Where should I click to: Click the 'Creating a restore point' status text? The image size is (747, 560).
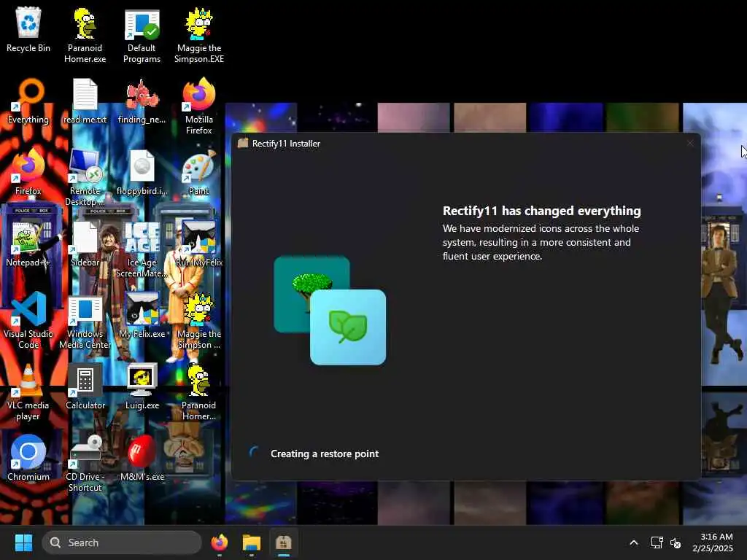325,454
